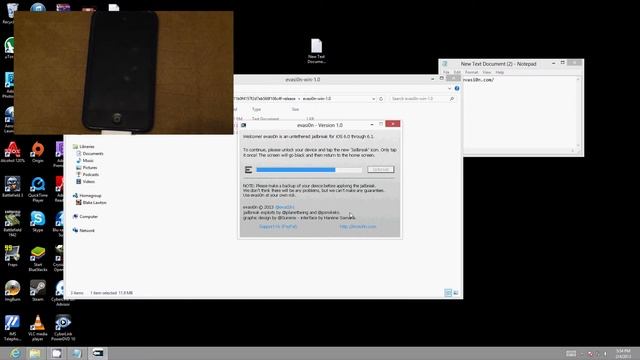Launch VLC media player from the desktop
640x360 pixels.
(38, 328)
